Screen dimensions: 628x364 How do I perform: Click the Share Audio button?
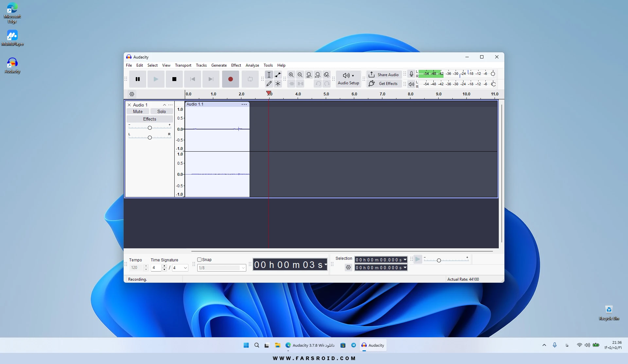[384, 75]
